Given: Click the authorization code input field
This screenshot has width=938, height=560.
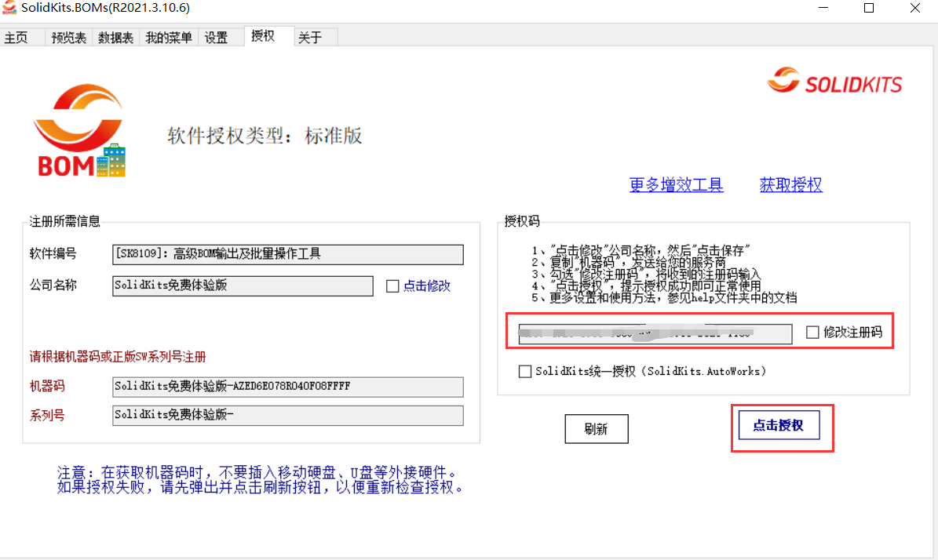Looking at the screenshot, I should click(655, 333).
